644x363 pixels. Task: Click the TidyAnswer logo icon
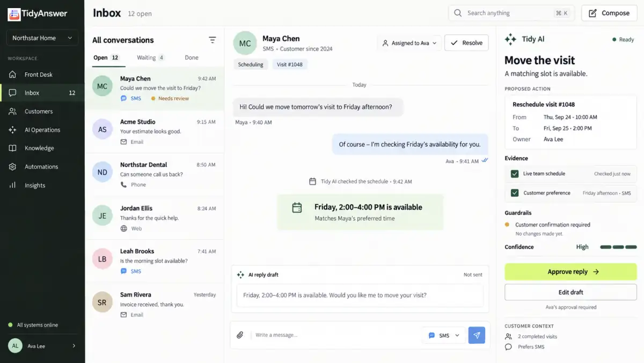(14, 14)
